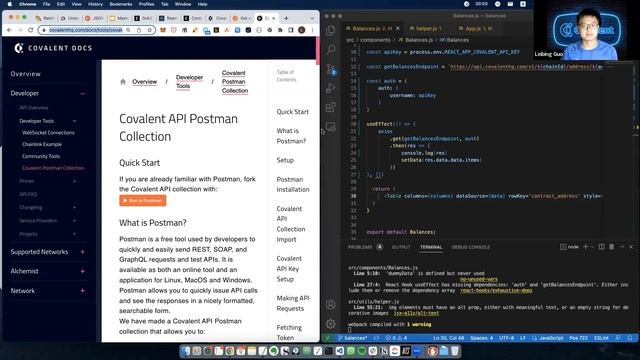Click the Run in Postman button
The width and height of the screenshot is (640, 360).
tap(143, 200)
